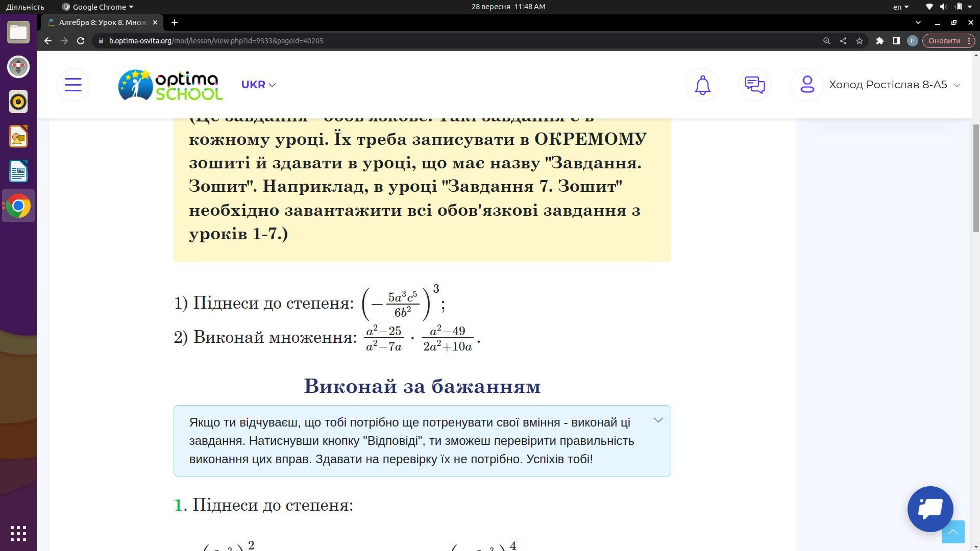The height and width of the screenshot is (551, 980).
Task: Click the first exercise fraction formula
Action: click(403, 303)
